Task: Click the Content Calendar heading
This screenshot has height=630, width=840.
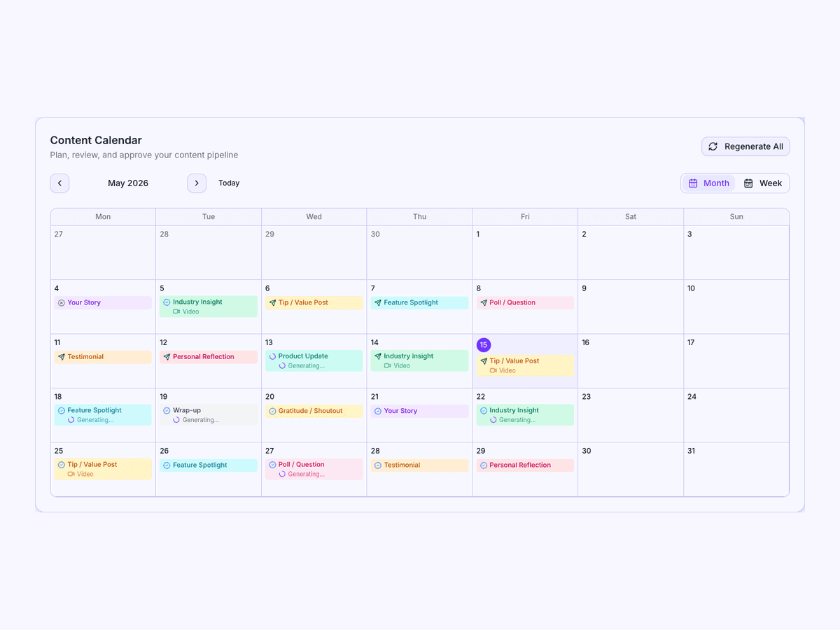Action: pyautogui.click(x=96, y=140)
